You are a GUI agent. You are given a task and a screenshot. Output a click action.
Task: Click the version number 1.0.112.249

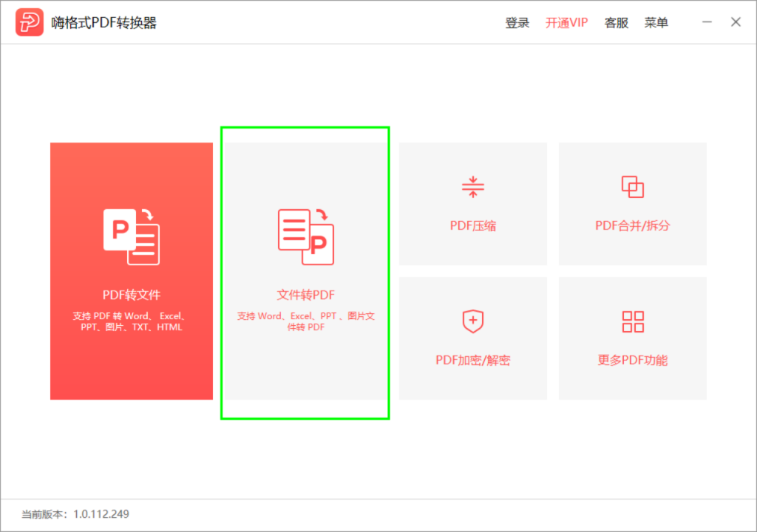pos(101,514)
